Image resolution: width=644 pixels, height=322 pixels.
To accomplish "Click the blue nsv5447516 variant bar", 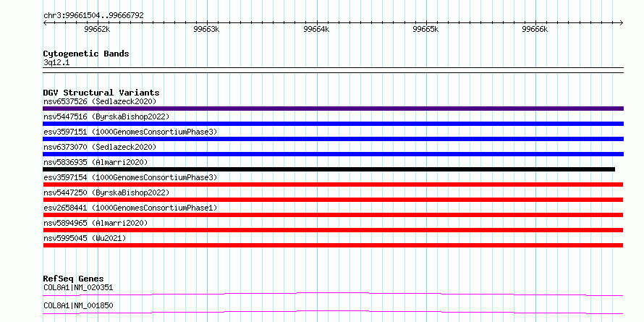I will (x=333, y=124).
